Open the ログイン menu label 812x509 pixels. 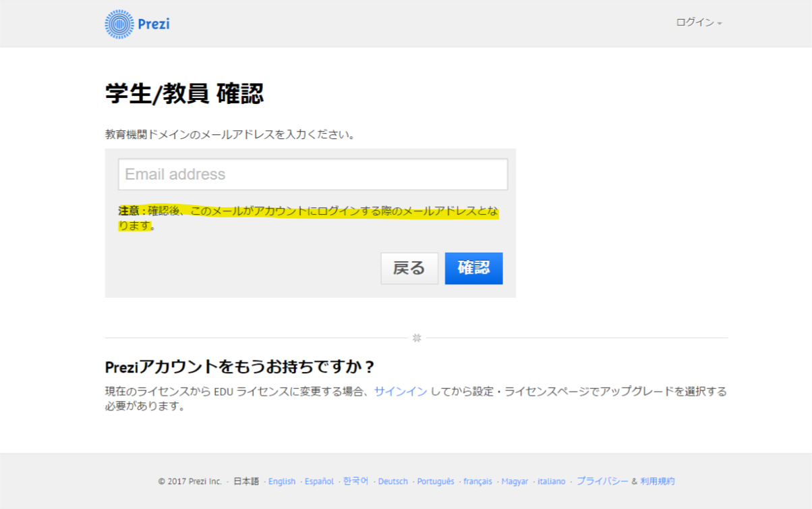click(x=695, y=22)
